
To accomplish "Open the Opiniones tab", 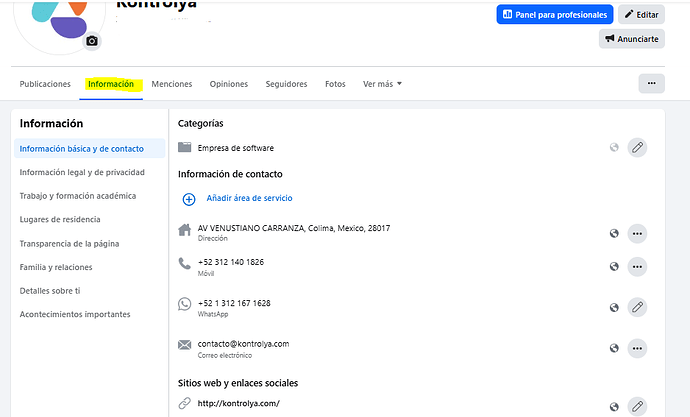I will (228, 84).
